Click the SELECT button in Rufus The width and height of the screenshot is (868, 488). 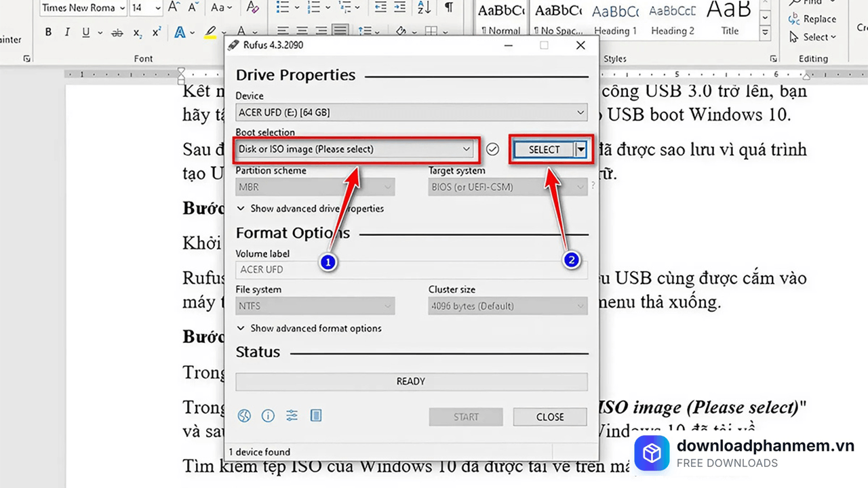pos(545,149)
